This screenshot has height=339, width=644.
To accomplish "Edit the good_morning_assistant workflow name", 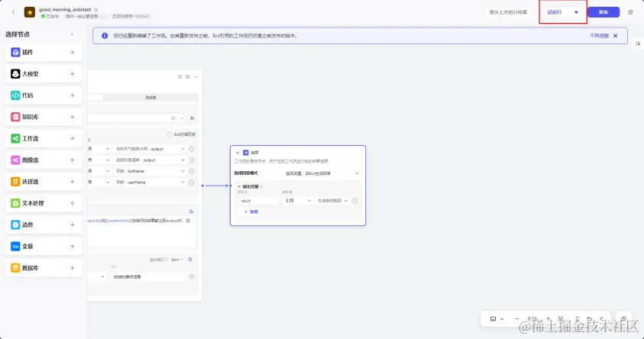I will tap(96, 9).
